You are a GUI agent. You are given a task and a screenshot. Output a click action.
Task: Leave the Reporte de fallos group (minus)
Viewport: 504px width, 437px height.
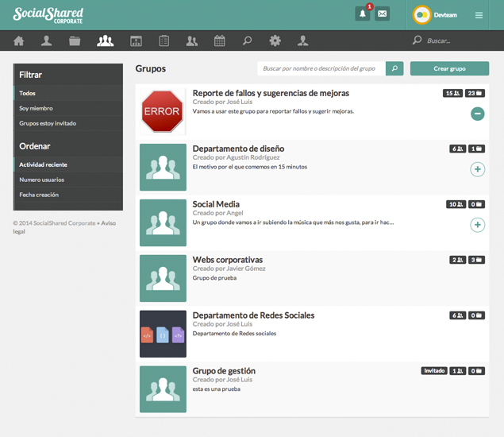[477, 114]
